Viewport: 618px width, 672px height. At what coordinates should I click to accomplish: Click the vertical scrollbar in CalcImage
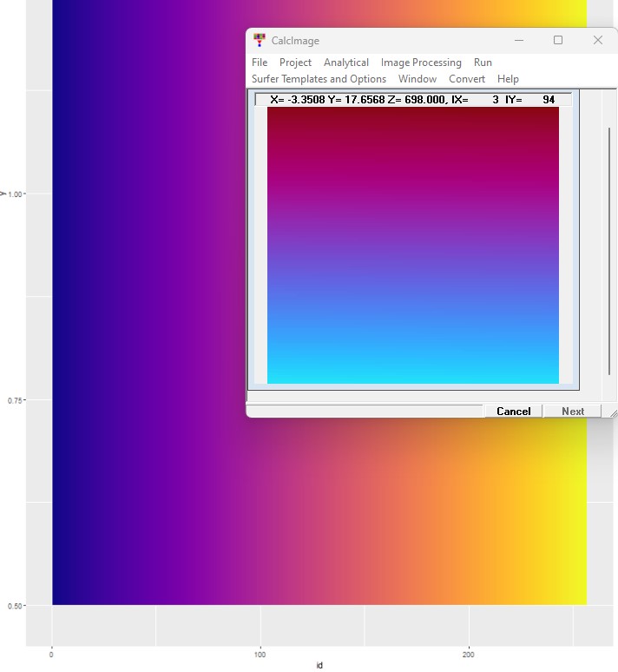pos(609,250)
